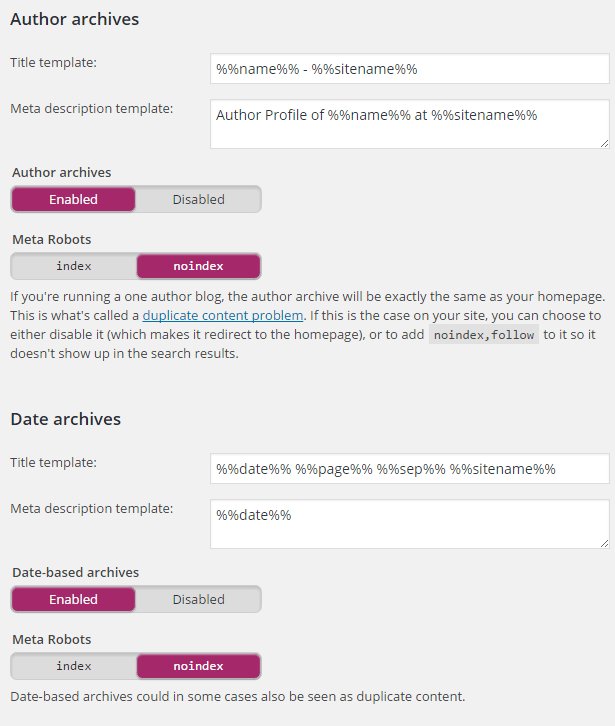Click the Author archives title template field
Viewport: 615px width, 726px height.
coord(410,69)
